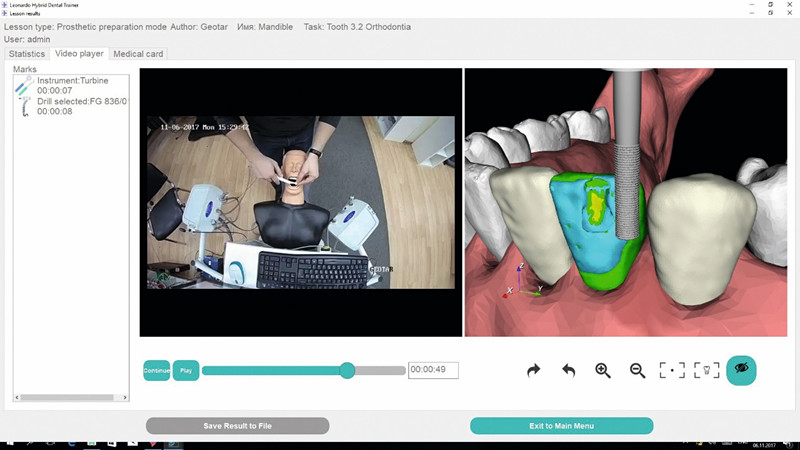Click the undo arrow icon
The height and width of the screenshot is (450, 800).
coord(568,370)
